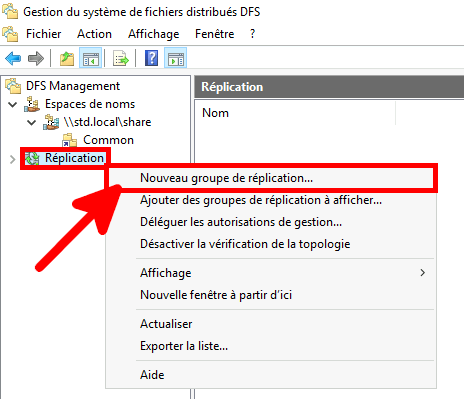The height and width of the screenshot is (399, 464).
Task: Choose Nouveau groupe de réplication...
Action: (270, 178)
